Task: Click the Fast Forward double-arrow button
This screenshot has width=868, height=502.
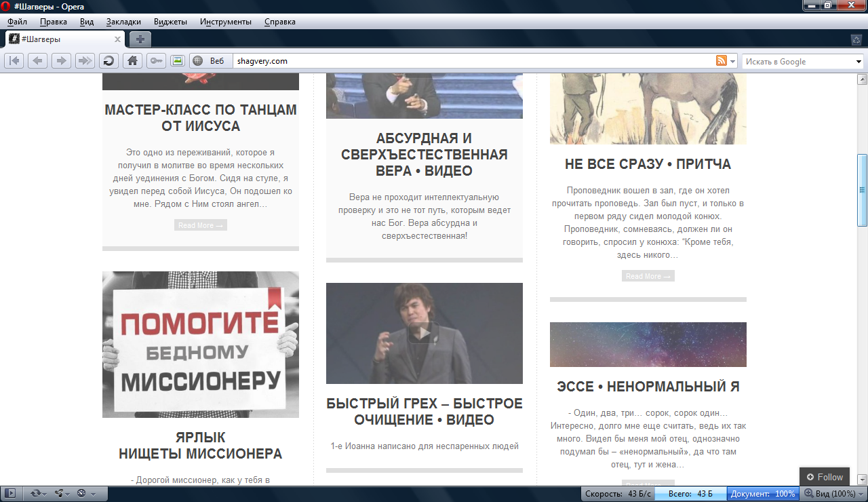Action: pos(85,61)
